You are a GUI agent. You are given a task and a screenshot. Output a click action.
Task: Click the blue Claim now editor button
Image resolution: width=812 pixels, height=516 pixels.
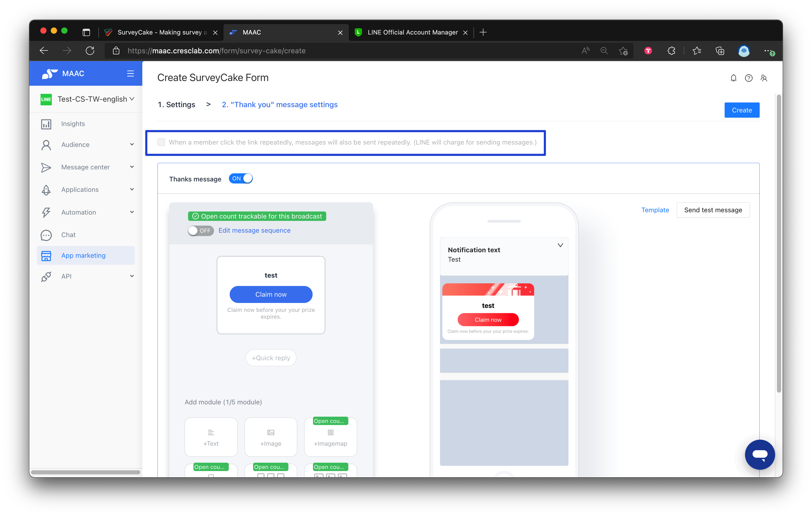pos(271,295)
